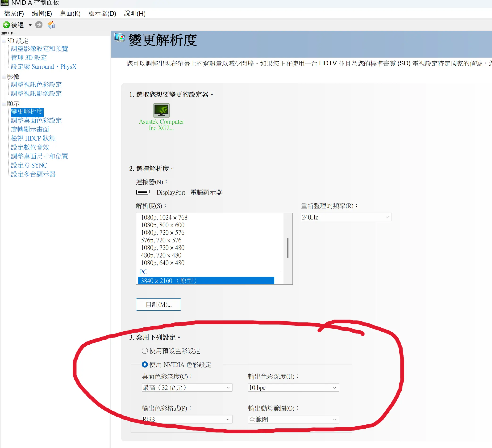Open the 說明(H) menu
This screenshot has width=492, height=448.
pos(135,13)
